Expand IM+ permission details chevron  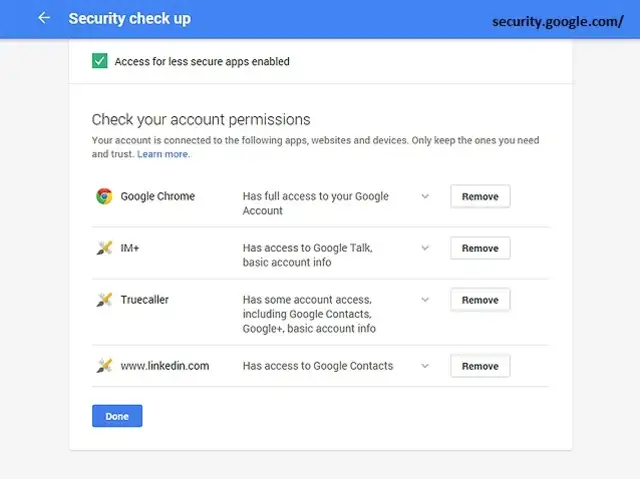[425, 247]
